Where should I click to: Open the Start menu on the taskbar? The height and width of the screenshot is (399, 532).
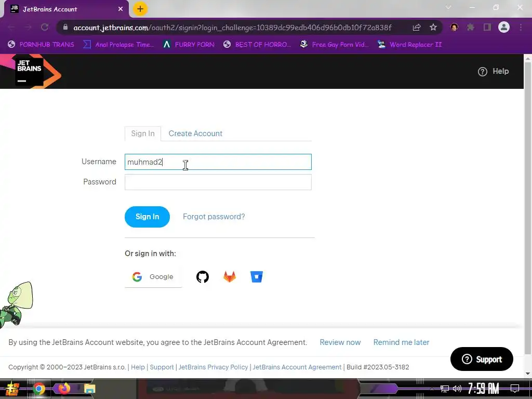pyautogui.click(x=12, y=389)
